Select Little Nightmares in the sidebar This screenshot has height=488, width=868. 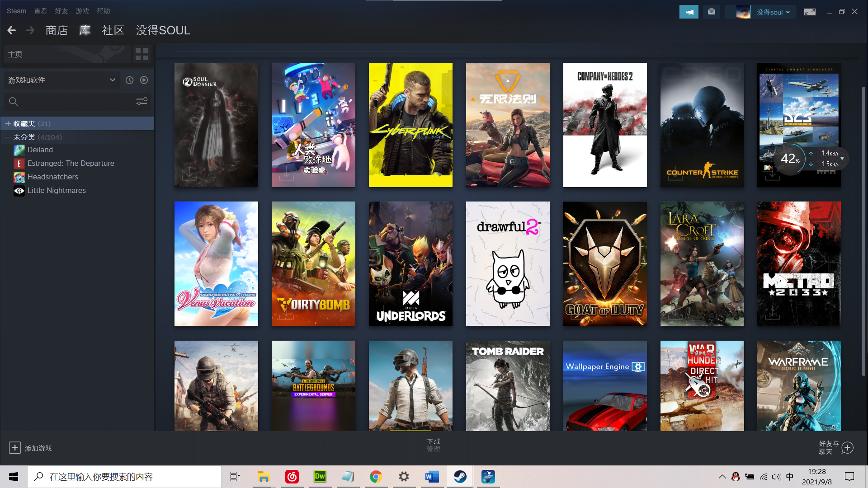[57, 190]
